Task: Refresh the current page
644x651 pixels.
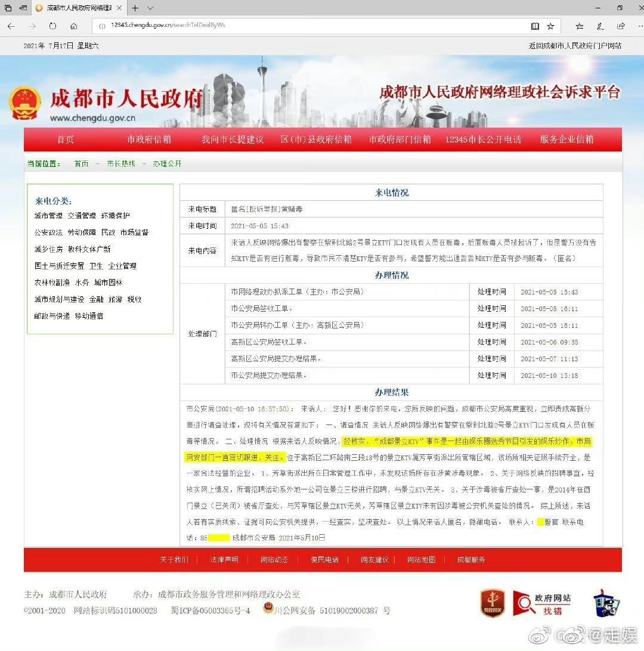Action: (x=53, y=26)
